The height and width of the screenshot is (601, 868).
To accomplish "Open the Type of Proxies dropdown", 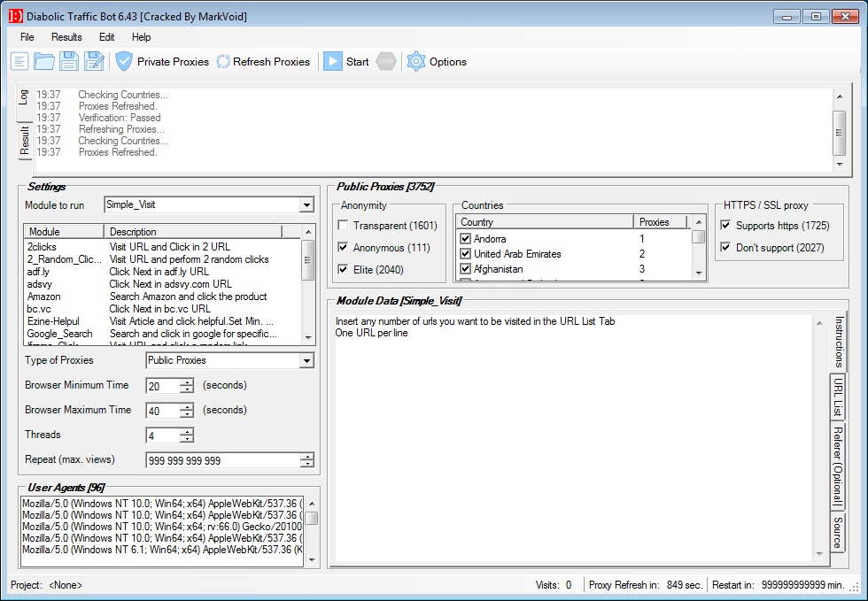I will pos(306,361).
